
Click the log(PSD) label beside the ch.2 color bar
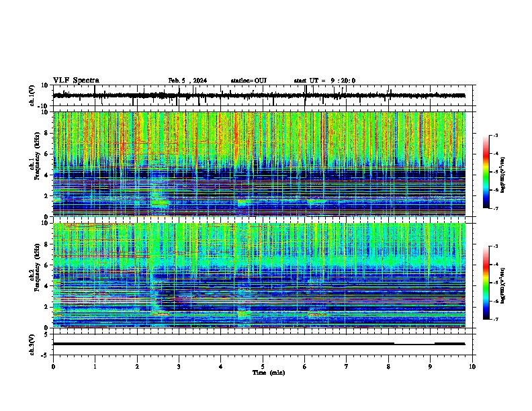[x=503, y=285]
